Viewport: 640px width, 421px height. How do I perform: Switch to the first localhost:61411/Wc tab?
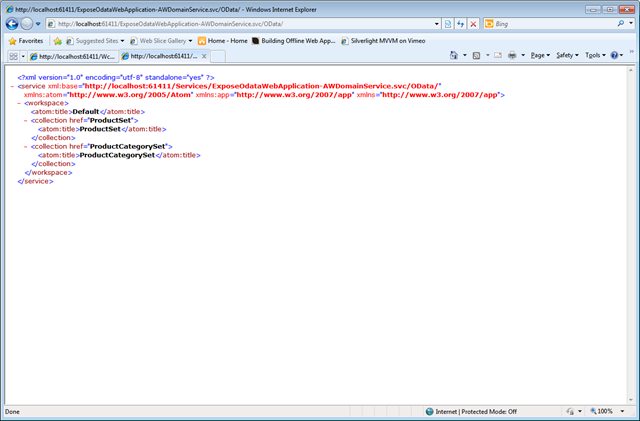(x=73, y=56)
